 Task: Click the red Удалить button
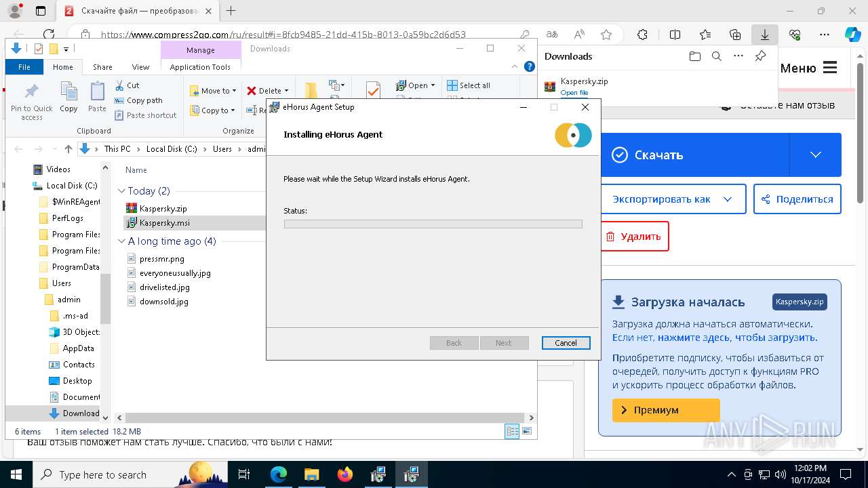click(634, 237)
